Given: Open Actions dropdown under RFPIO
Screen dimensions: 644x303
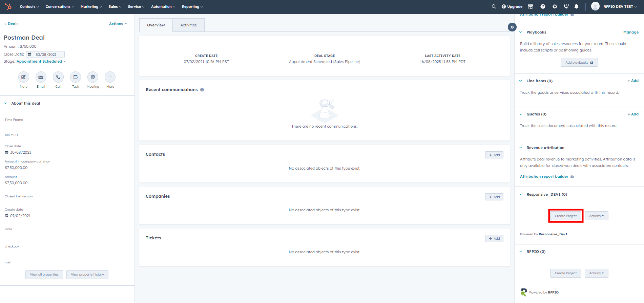Looking at the screenshot, I should pos(596,273).
